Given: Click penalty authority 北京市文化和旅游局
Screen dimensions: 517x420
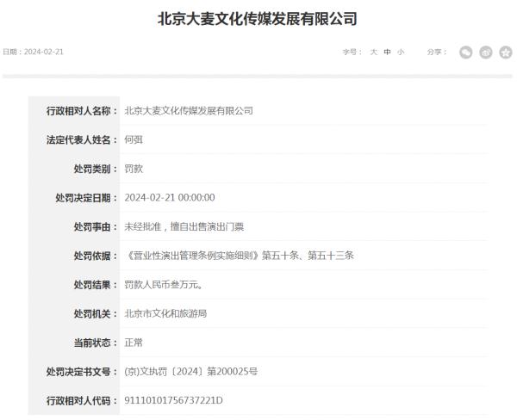Looking at the screenshot, I should tap(165, 313).
